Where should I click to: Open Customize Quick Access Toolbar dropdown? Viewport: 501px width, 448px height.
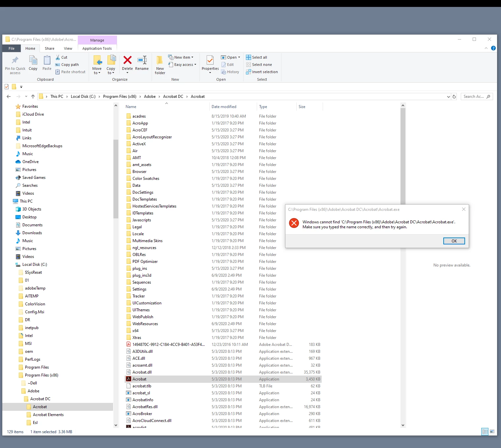coord(21,87)
